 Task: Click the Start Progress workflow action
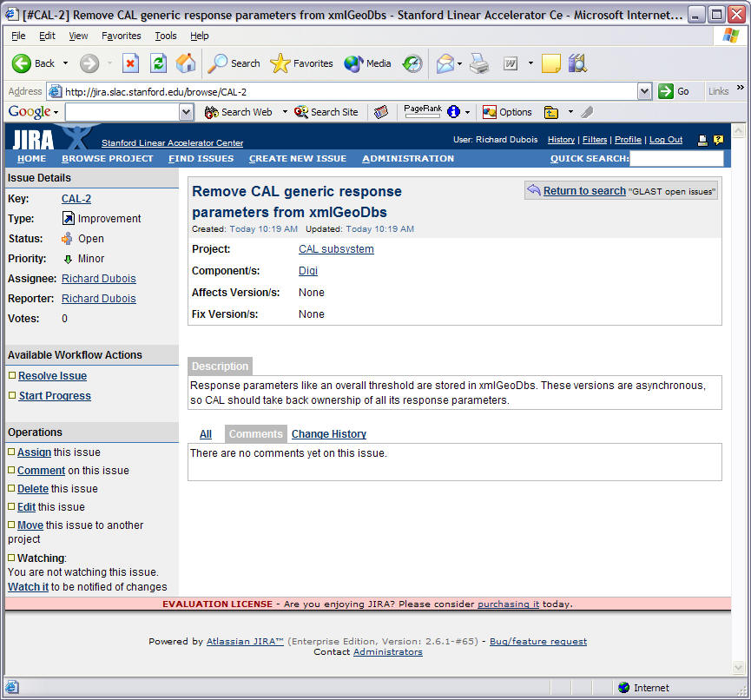(x=55, y=396)
